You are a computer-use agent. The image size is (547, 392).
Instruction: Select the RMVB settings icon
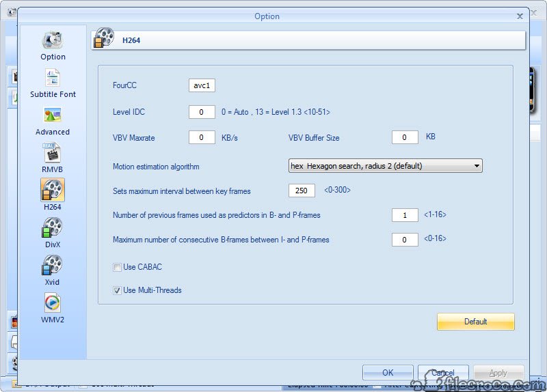coord(52,152)
